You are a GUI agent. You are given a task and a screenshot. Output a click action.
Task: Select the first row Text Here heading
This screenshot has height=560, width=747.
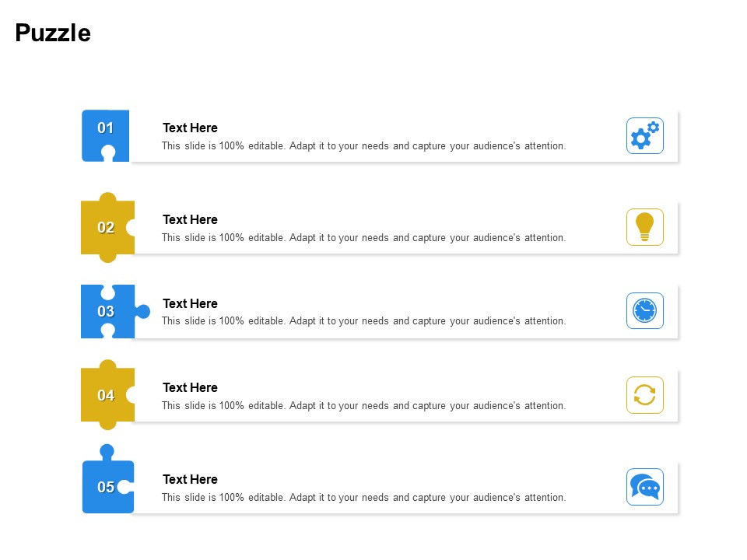click(190, 128)
